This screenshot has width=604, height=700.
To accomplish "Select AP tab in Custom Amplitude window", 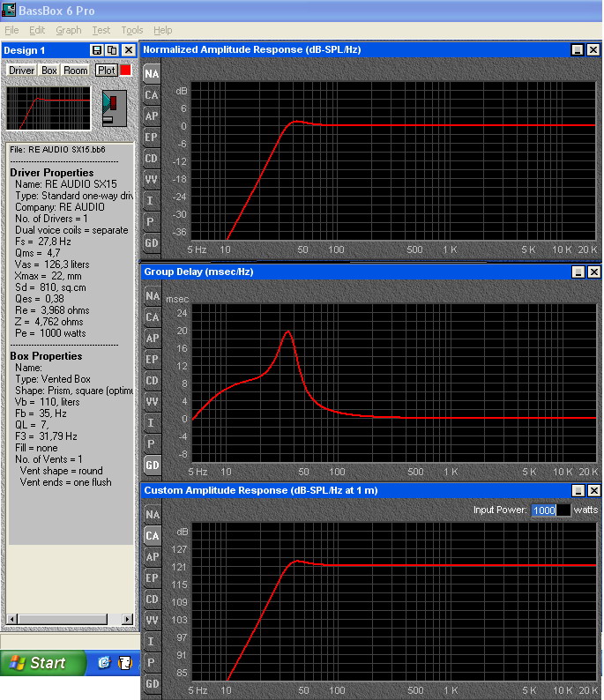I will 153,556.
